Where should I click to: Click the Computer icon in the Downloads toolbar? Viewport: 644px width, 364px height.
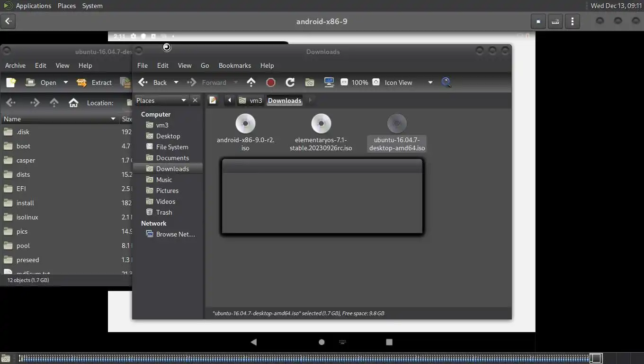pyautogui.click(x=329, y=82)
